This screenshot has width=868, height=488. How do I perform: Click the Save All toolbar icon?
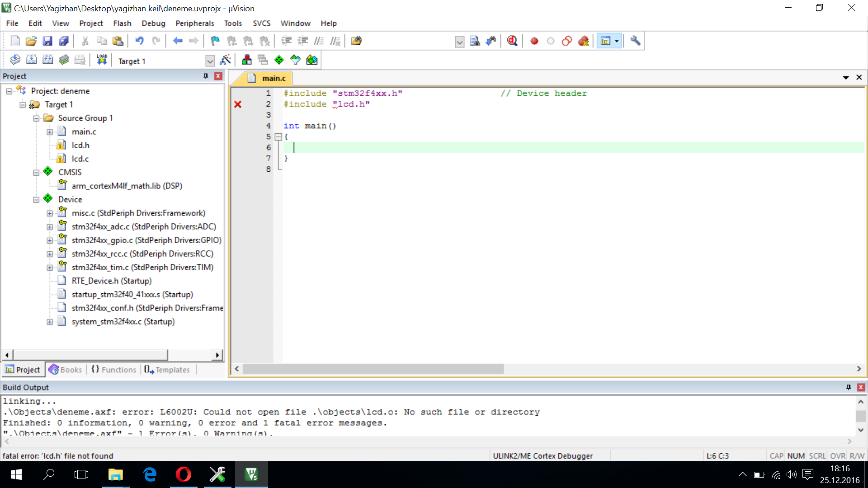point(64,41)
